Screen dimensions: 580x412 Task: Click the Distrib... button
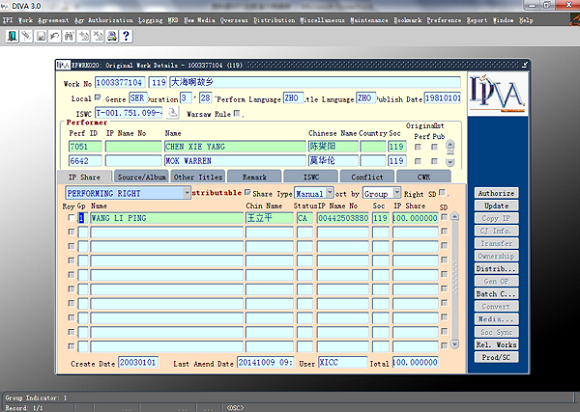496,269
